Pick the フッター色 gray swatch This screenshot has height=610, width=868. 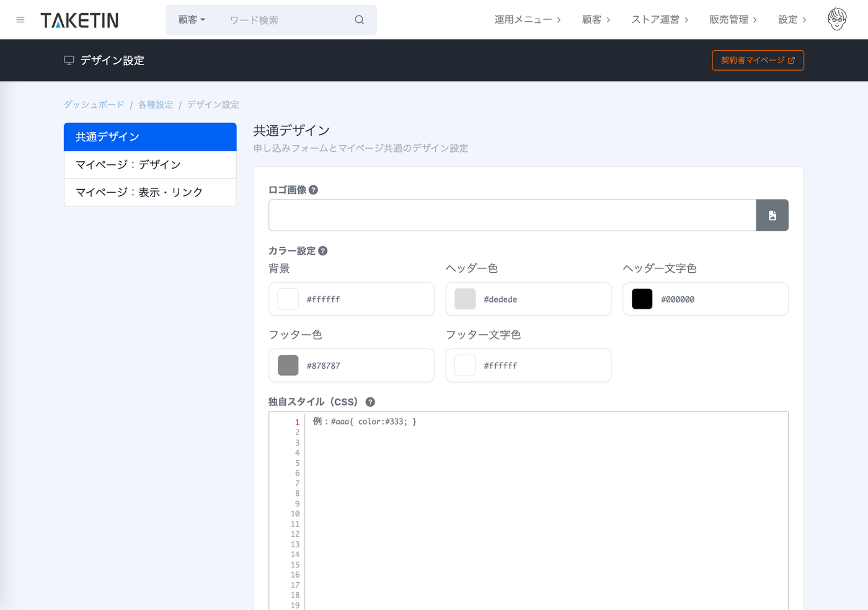pos(288,365)
